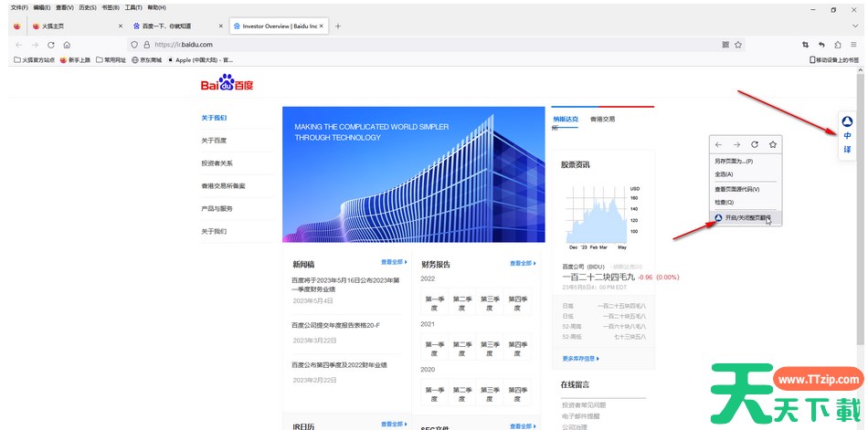Expand 查看全部 under 财务报告 section
The height and width of the screenshot is (430, 868).
pos(523,263)
